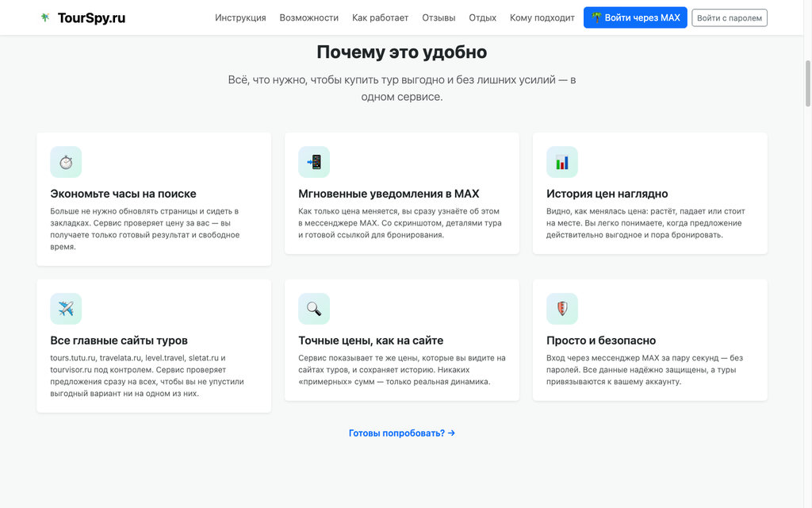Click the airplane icon for сайты туров

tap(66, 309)
